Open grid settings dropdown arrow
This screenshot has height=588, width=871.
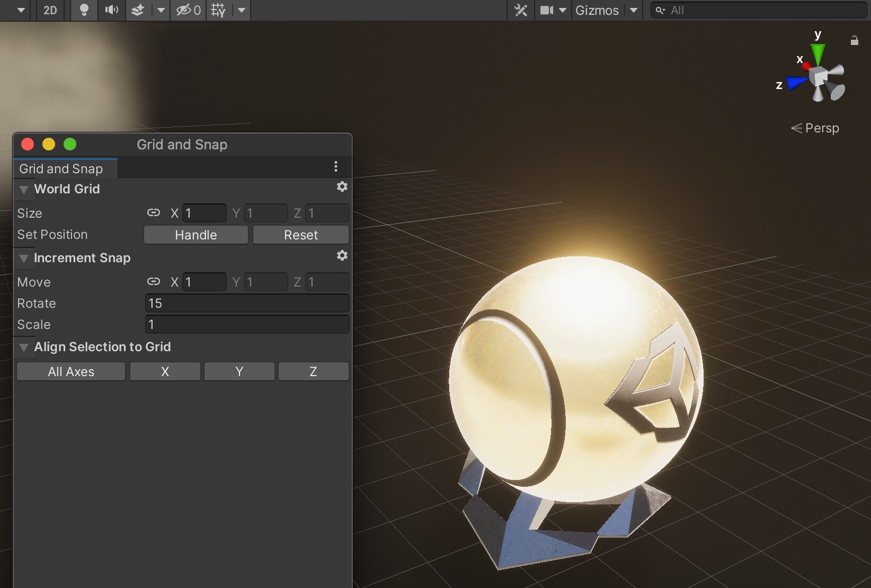242,10
